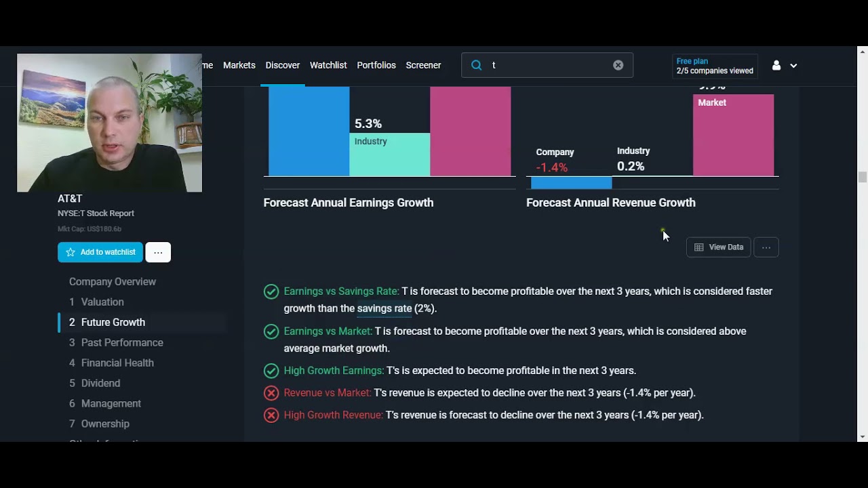
Task: Click the webcam video overlay
Action: tap(109, 123)
